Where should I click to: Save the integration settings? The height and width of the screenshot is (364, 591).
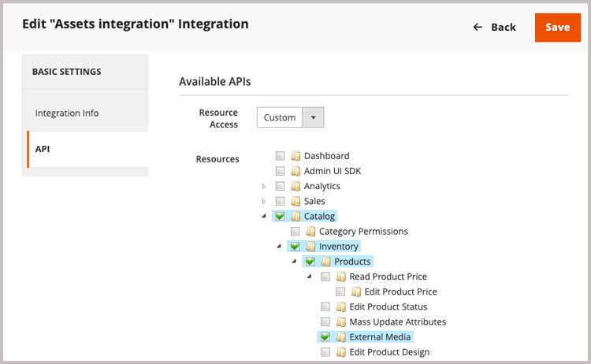[x=557, y=28]
